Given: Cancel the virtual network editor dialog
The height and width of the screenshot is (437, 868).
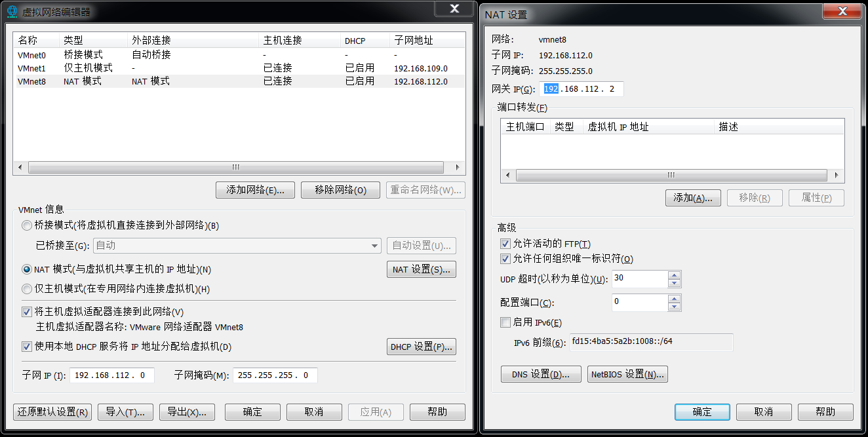Looking at the screenshot, I should click(314, 412).
